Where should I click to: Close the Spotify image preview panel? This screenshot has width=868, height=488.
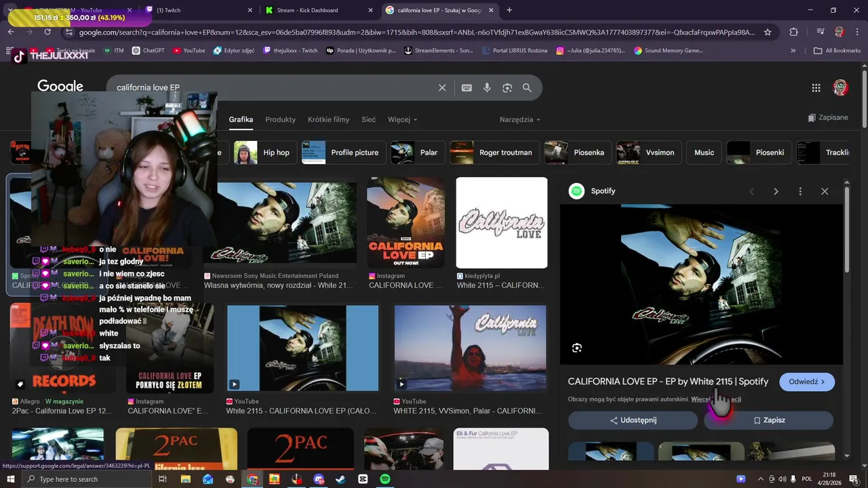tap(825, 191)
